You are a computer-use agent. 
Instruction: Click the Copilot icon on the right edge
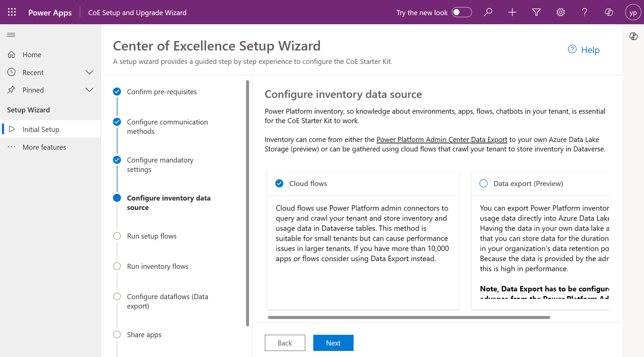(x=634, y=36)
